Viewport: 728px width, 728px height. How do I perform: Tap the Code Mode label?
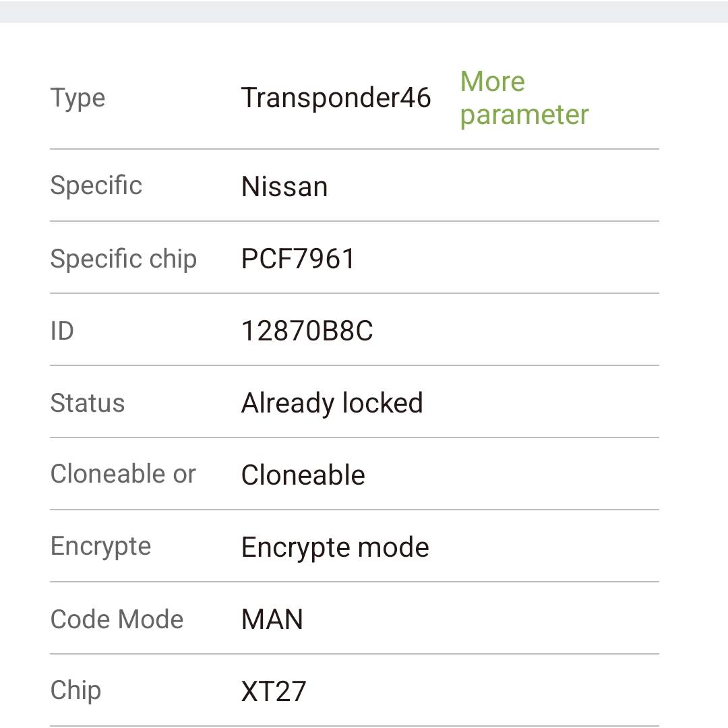[x=117, y=619]
